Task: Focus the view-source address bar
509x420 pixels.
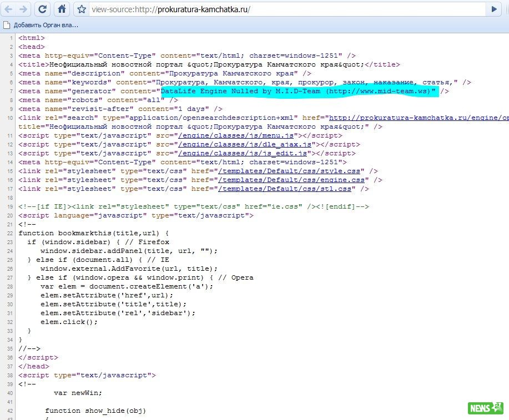Action: point(286,9)
